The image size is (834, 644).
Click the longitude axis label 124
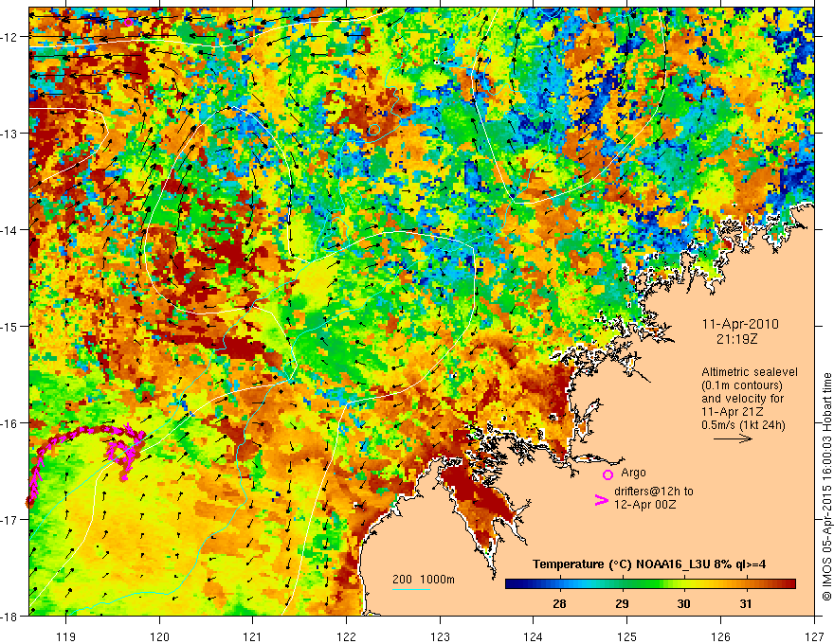534,636
